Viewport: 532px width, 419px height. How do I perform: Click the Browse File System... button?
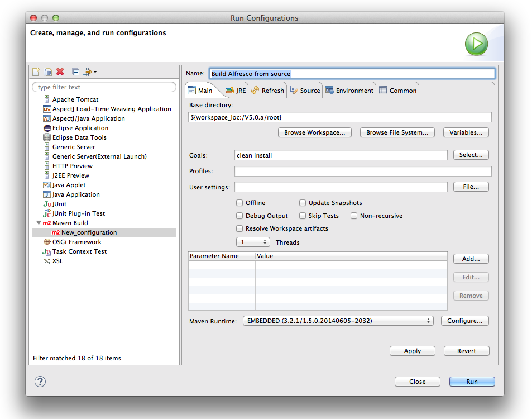pyautogui.click(x=397, y=132)
